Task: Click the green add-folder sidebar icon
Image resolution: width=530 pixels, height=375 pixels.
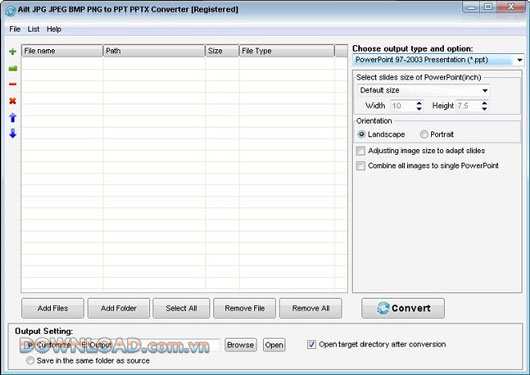Action: 13,69
